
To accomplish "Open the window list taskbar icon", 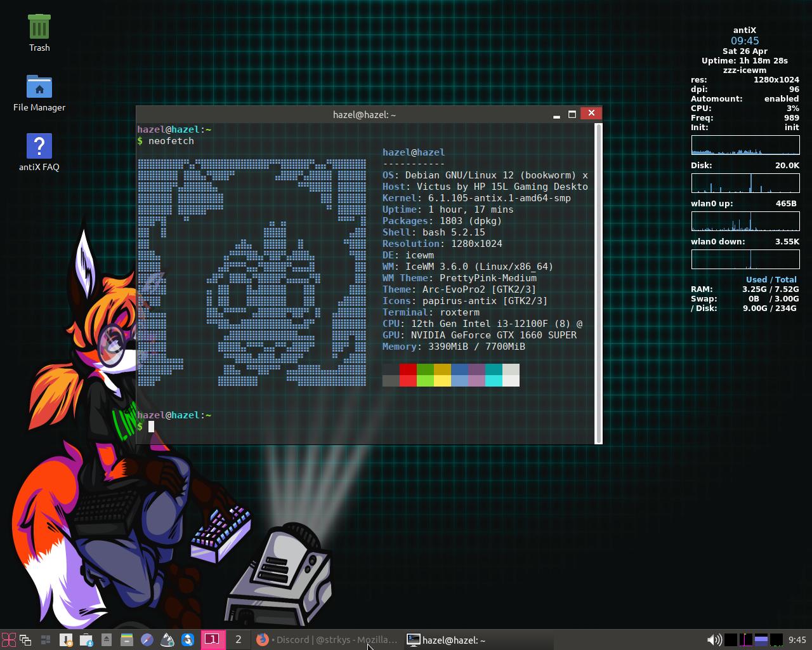I will (x=25, y=640).
